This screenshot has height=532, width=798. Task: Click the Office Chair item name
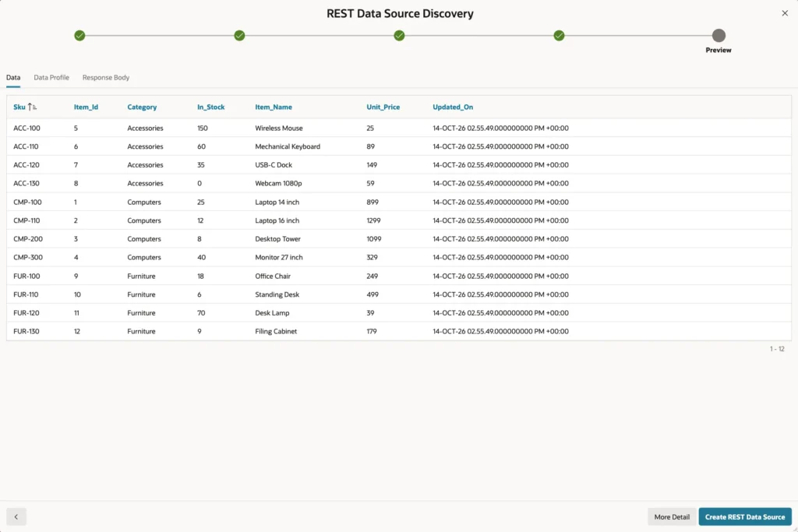click(273, 277)
